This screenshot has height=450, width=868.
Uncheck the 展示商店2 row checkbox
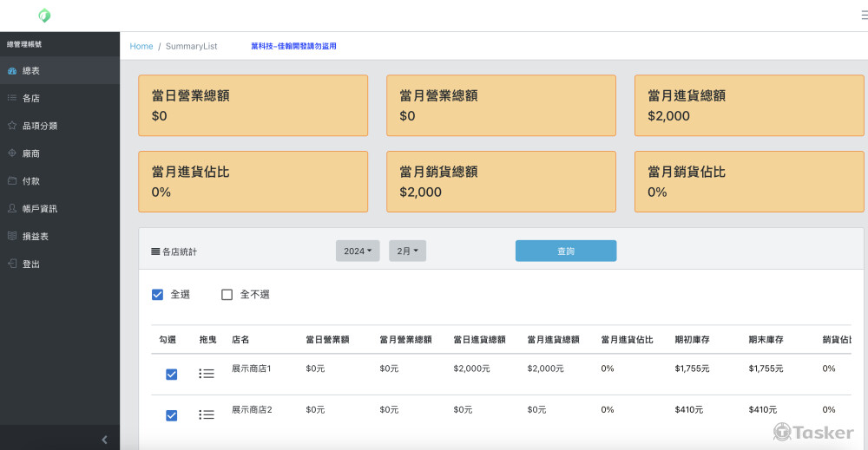(171, 416)
